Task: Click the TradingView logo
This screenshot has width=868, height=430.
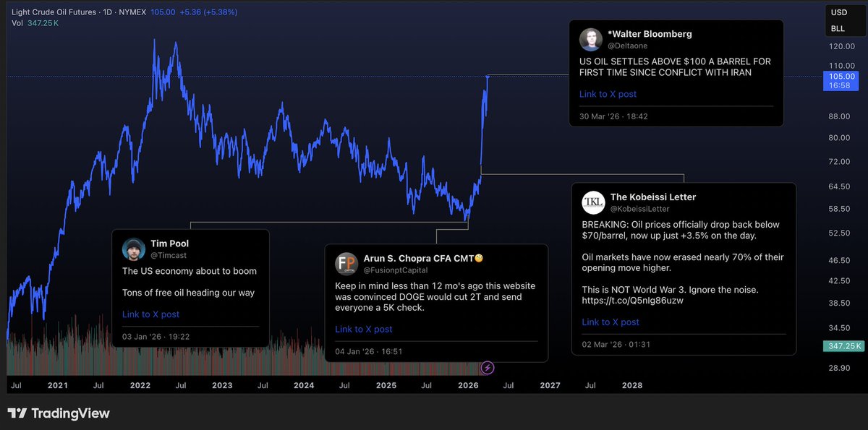Action: pos(59,413)
